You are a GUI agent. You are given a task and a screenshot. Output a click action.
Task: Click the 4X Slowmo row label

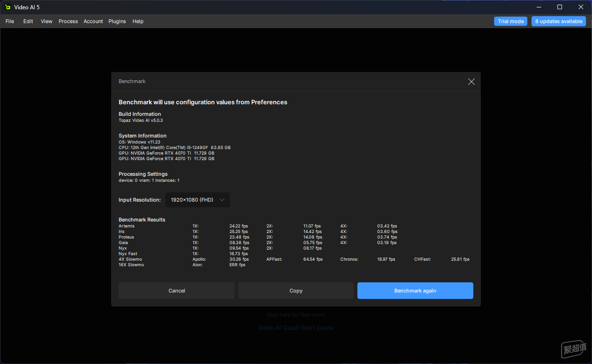131,259
